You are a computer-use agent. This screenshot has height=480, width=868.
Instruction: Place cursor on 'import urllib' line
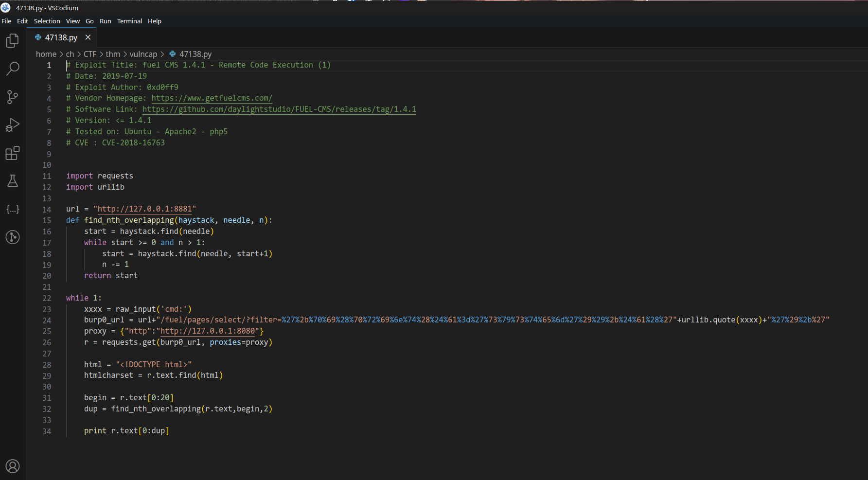point(95,187)
